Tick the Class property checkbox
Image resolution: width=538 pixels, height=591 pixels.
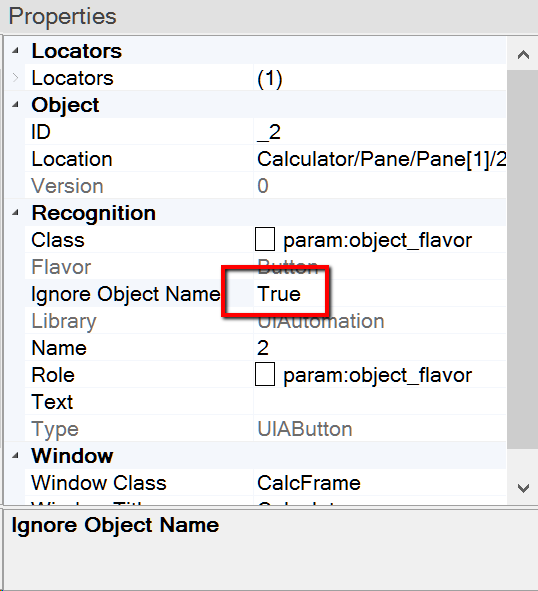265,239
